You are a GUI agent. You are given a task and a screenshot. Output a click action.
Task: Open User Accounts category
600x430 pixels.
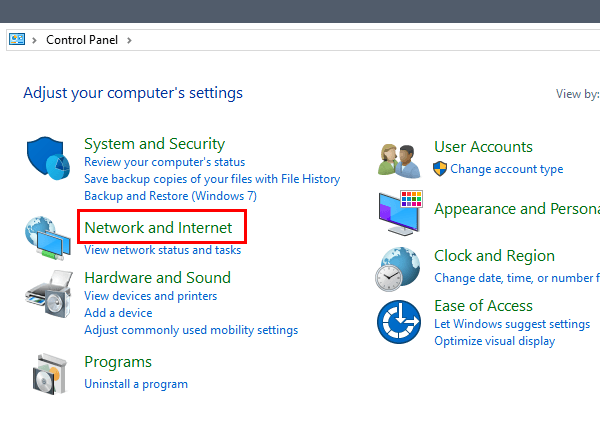(483, 147)
